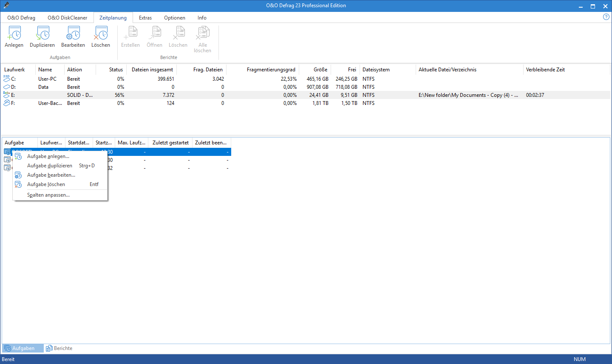Click the Bearbeiten ribbon icon
Screen dimensions: 612x364
click(73, 34)
